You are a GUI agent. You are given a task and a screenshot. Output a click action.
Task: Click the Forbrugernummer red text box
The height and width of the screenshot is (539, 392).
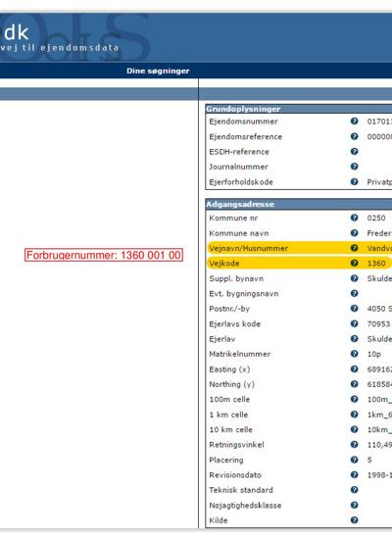pyautogui.click(x=104, y=255)
